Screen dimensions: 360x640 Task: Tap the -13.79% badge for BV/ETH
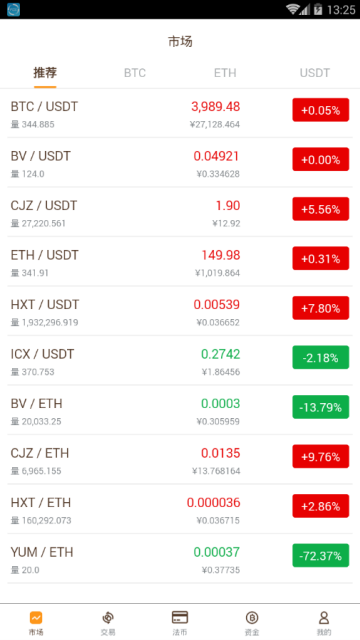pos(320,407)
